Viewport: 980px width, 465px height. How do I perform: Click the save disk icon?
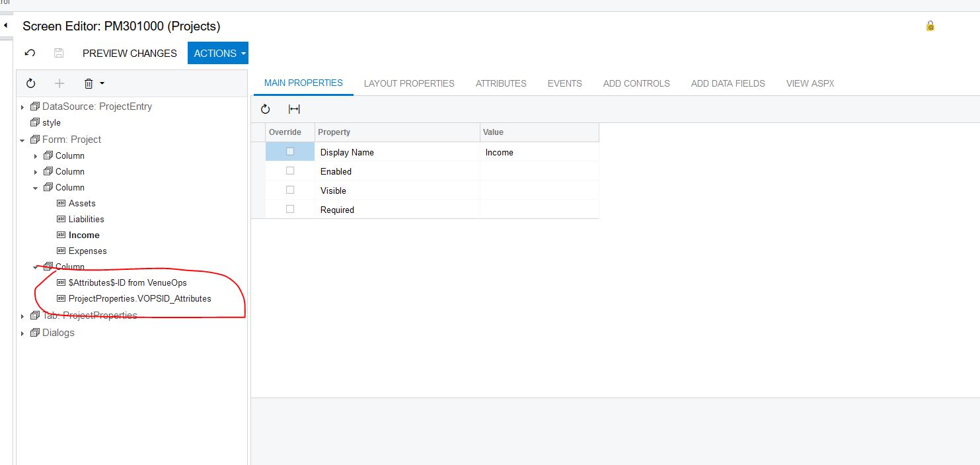59,53
